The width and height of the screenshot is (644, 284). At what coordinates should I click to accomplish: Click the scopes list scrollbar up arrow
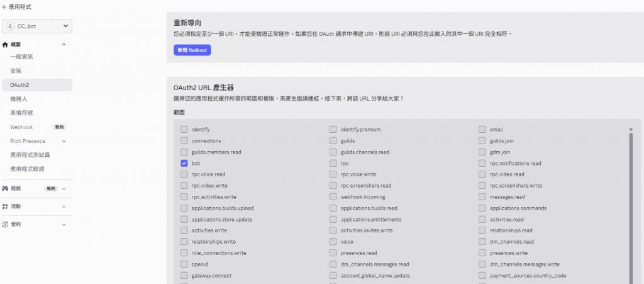pyautogui.click(x=630, y=129)
